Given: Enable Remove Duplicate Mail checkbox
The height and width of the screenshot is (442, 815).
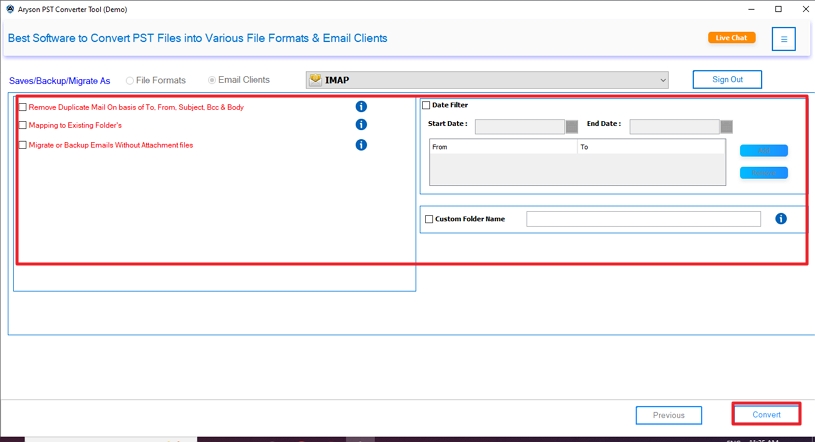Looking at the screenshot, I should [23, 107].
